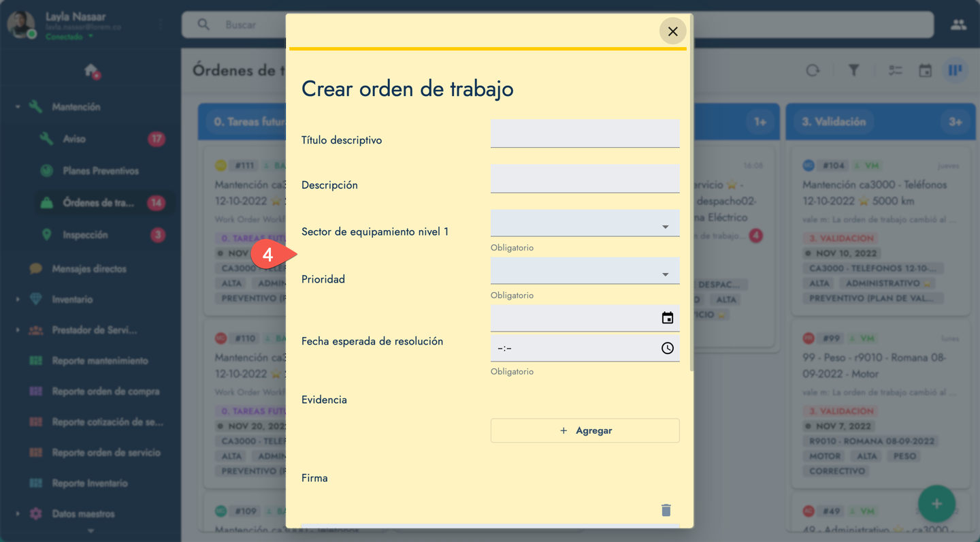Close the Crear orden de trabajo dialog
Screen dimensions: 980x542
[x=672, y=31]
